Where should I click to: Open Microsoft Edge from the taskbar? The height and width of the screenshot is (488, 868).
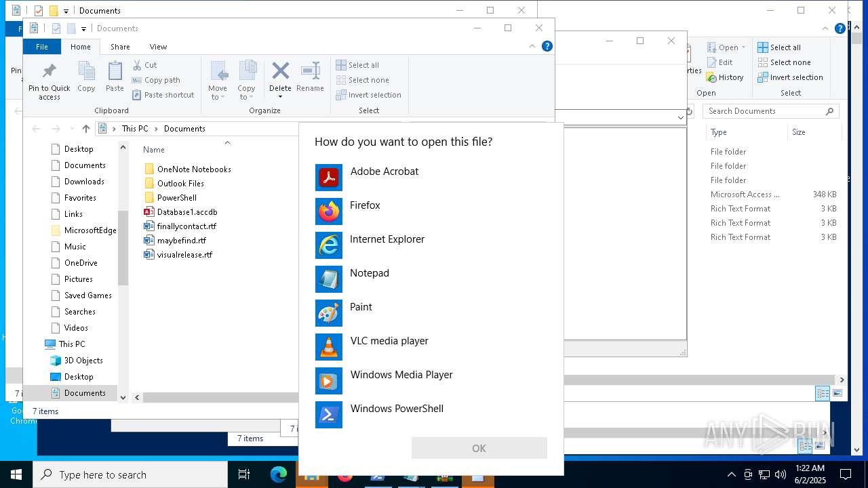coord(279,474)
